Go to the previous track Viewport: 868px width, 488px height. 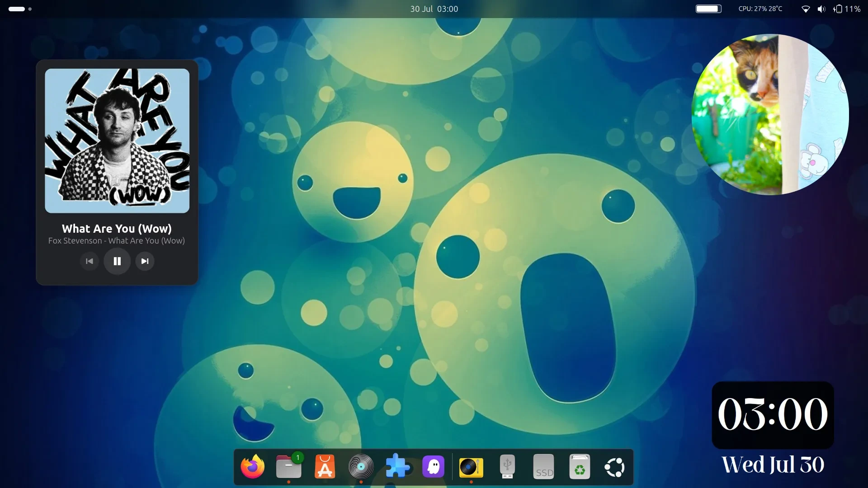(x=90, y=261)
